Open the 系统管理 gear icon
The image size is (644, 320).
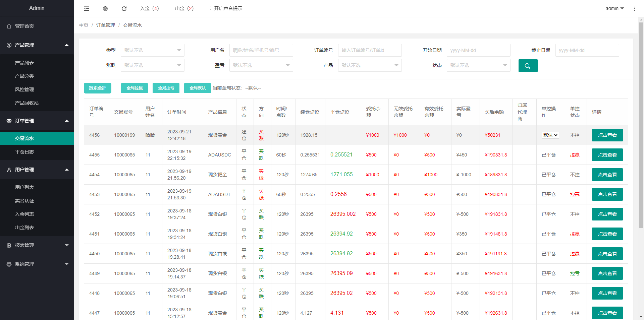pos(9,264)
